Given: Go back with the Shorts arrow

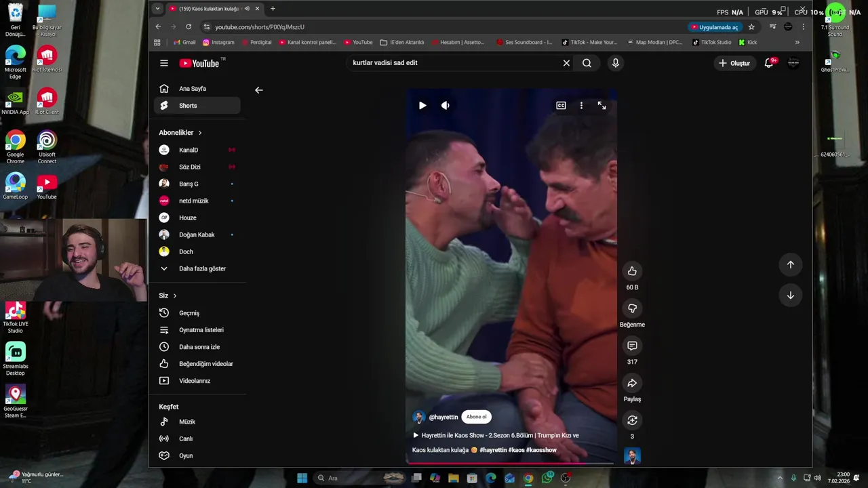Looking at the screenshot, I should click(x=258, y=90).
